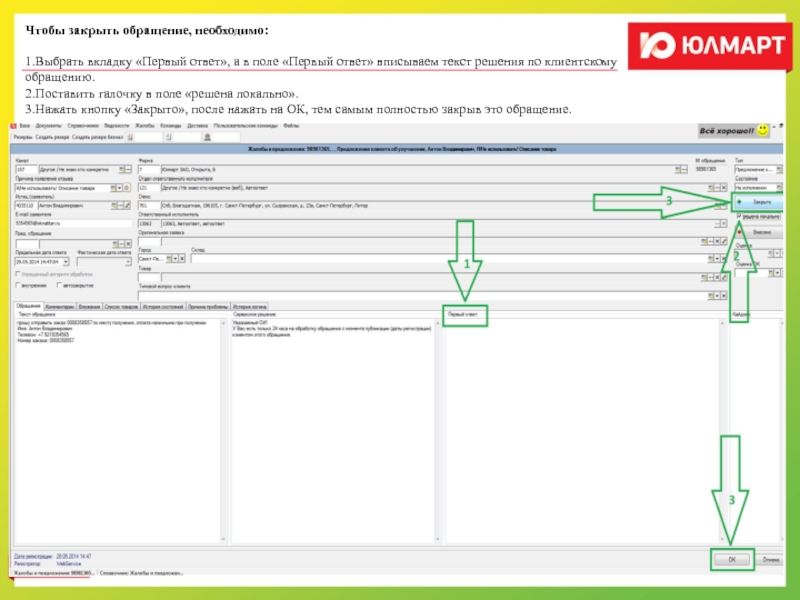
Task: Switch to the История состояний tab
Action: click(163, 307)
